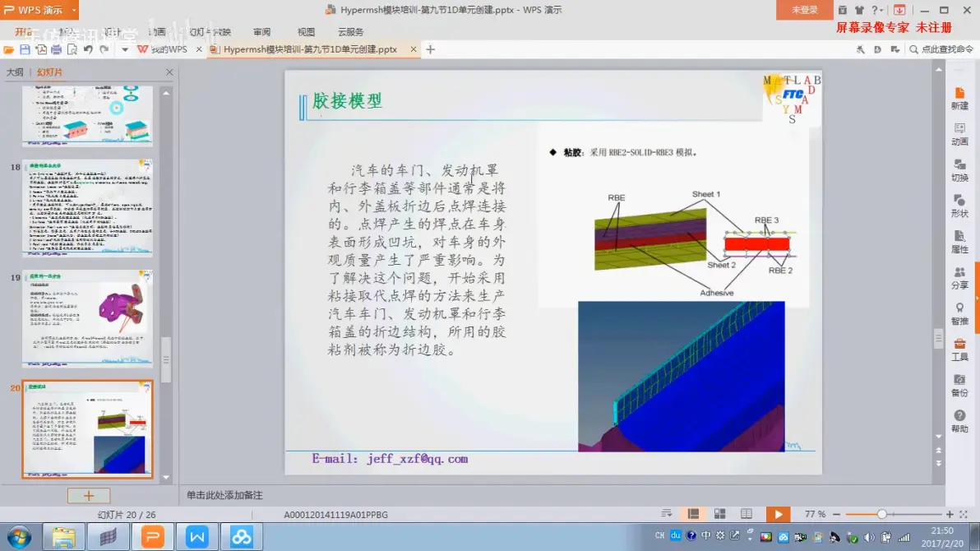Click the 备份 backup sidebar icon
This screenshot has width=980, height=551.
point(959,386)
